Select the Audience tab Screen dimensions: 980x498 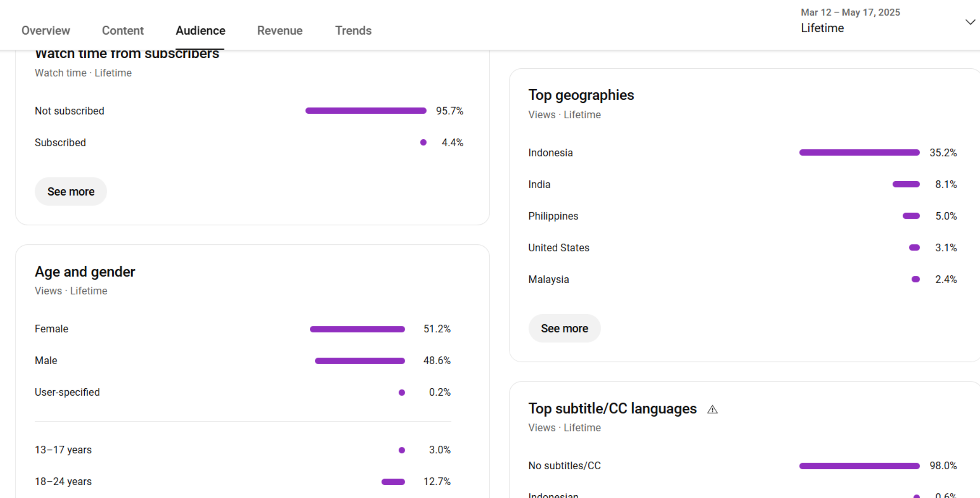pos(200,30)
